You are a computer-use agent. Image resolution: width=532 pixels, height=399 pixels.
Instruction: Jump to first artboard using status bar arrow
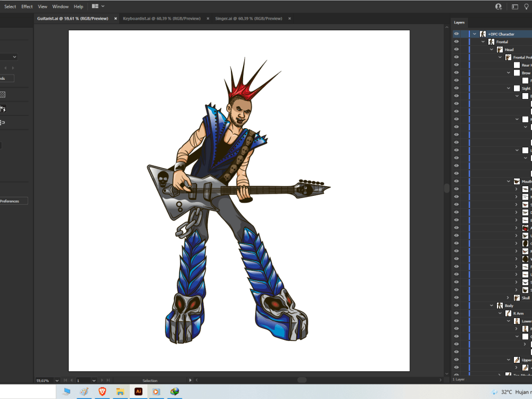tap(65, 380)
